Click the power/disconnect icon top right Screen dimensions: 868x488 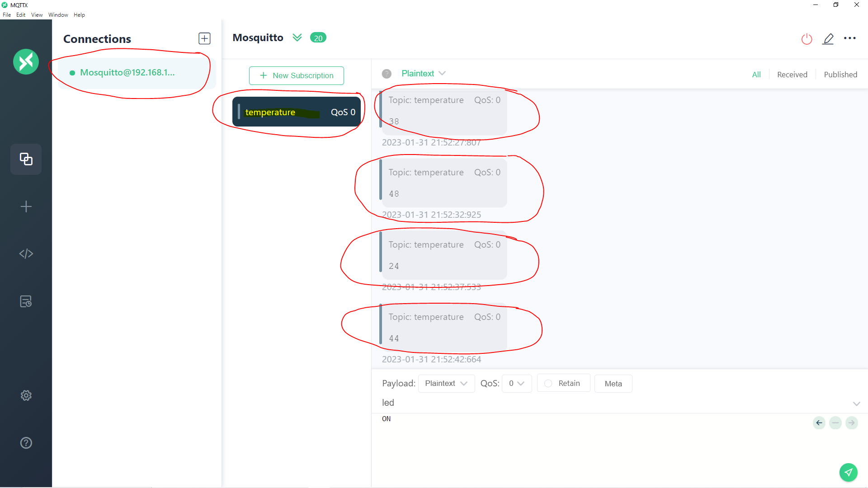[x=806, y=39]
